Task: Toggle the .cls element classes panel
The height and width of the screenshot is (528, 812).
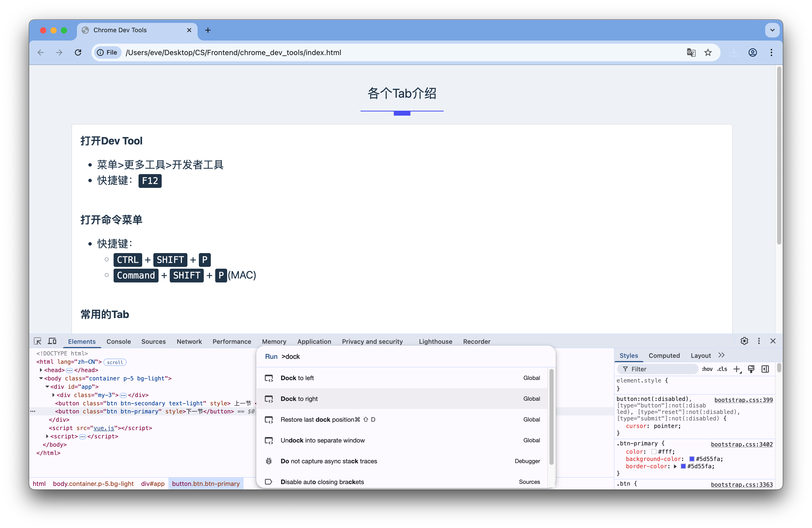Action: 722,369
